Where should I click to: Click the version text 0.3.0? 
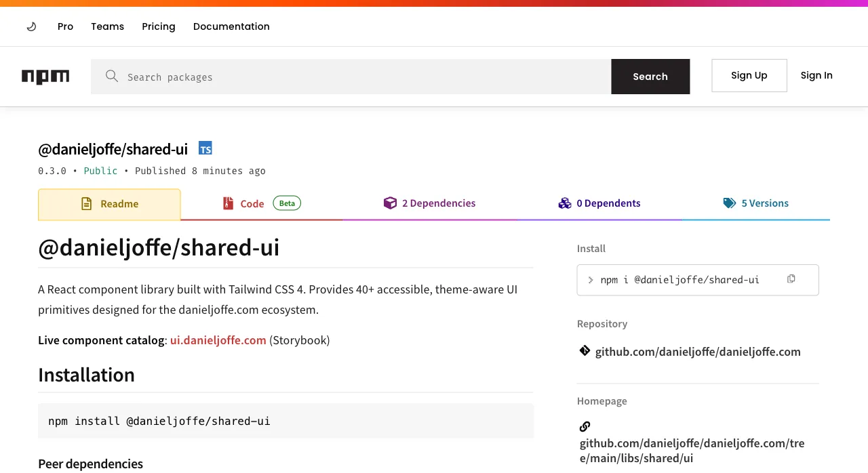click(52, 171)
